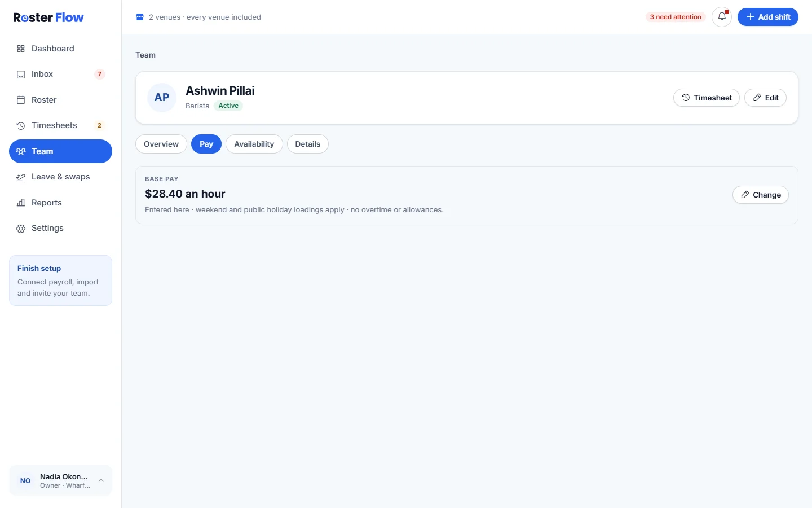Open the Dashboard grid icon
The height and width of the screenshot is (508, 812).
[x=21, y=49]
